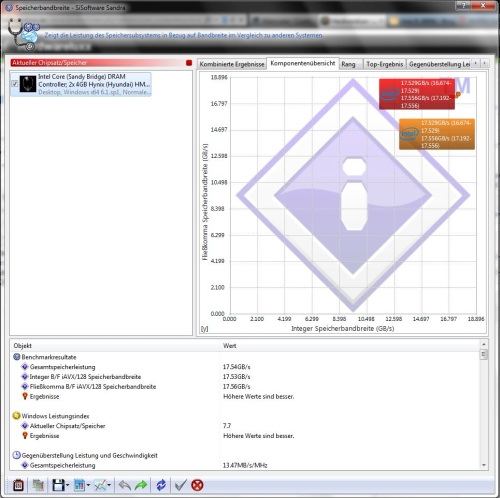The image size is (500, 498).
Task: Click the grey checkmark OK icon
Action: (180, 485)
